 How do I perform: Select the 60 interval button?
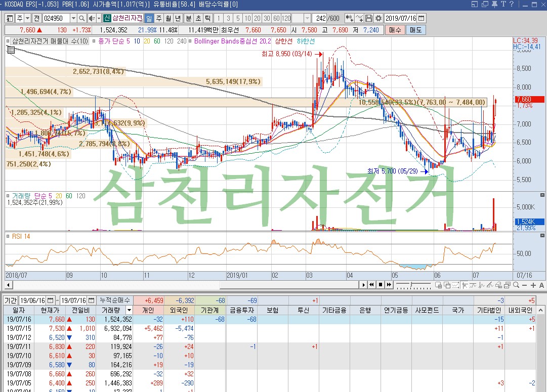click(x=277, y=18)
